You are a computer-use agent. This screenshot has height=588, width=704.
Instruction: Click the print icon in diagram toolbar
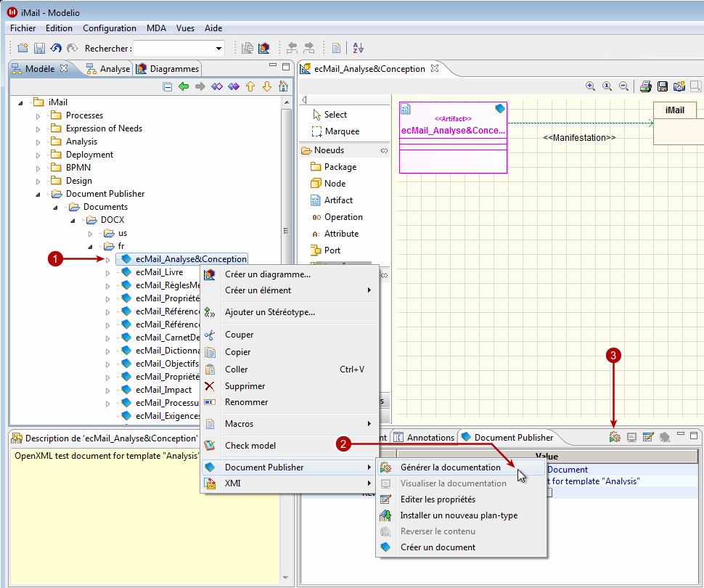click(x=646, y=86)
